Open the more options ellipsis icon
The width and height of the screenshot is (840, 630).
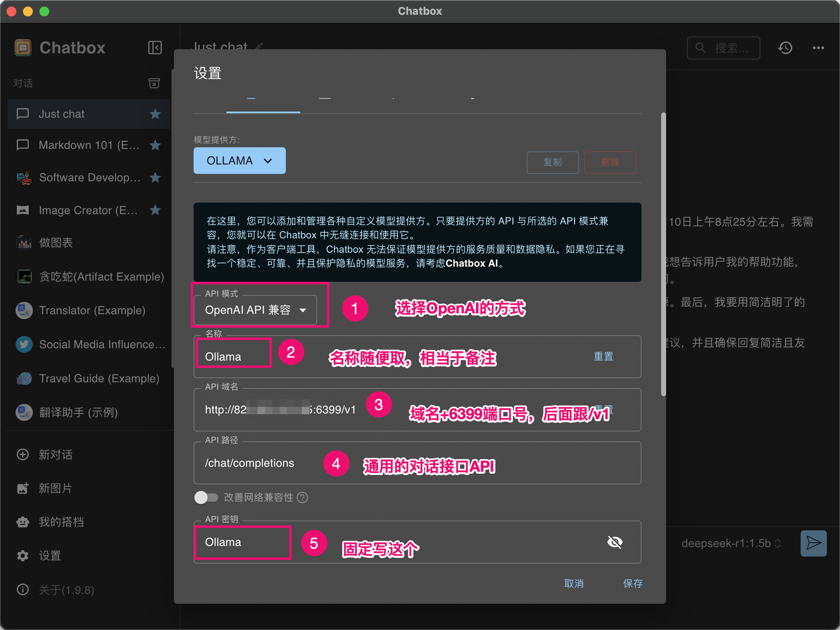pyautogui.click(x=818, y=48)
